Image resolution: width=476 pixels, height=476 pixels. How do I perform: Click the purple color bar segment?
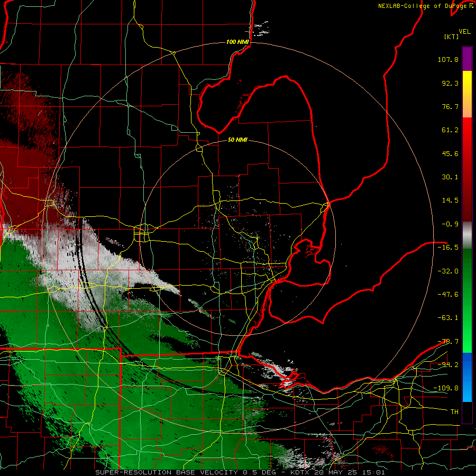pyautogui.click(x=467, y=59)
